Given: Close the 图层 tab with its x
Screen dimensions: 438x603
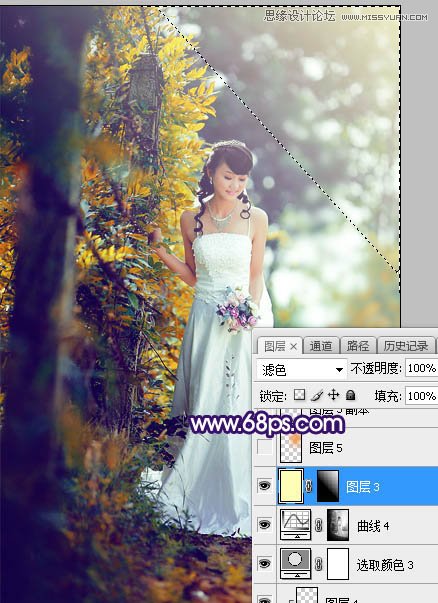Looking at the screenshot, I should pyautogui.click(x=293, y=347).
